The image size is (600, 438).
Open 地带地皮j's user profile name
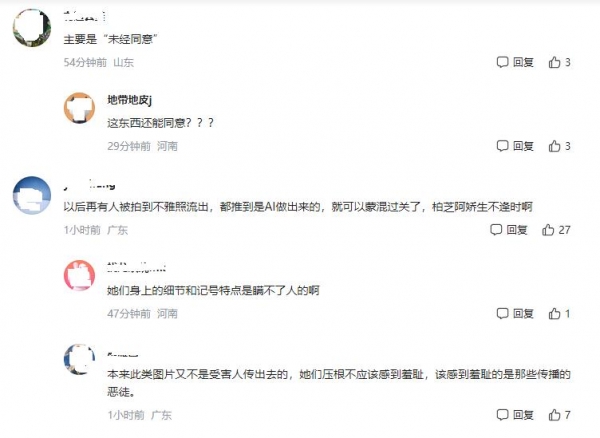129,100
